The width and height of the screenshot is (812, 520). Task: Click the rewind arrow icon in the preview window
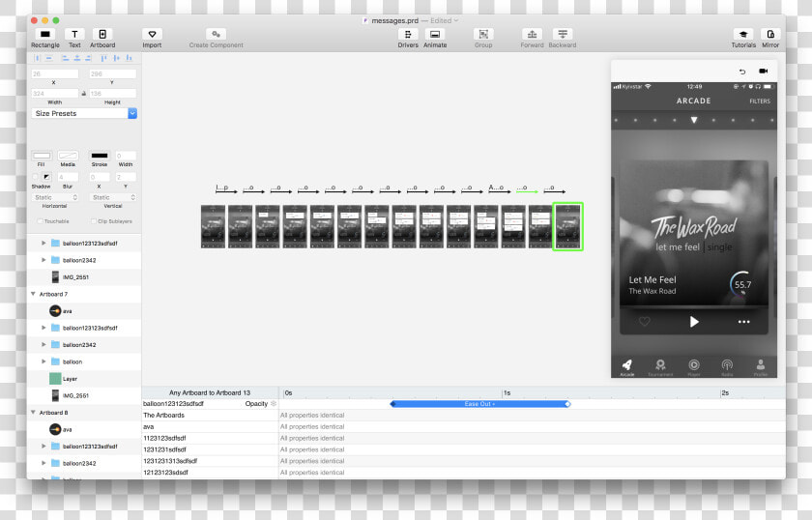(742, 72)
